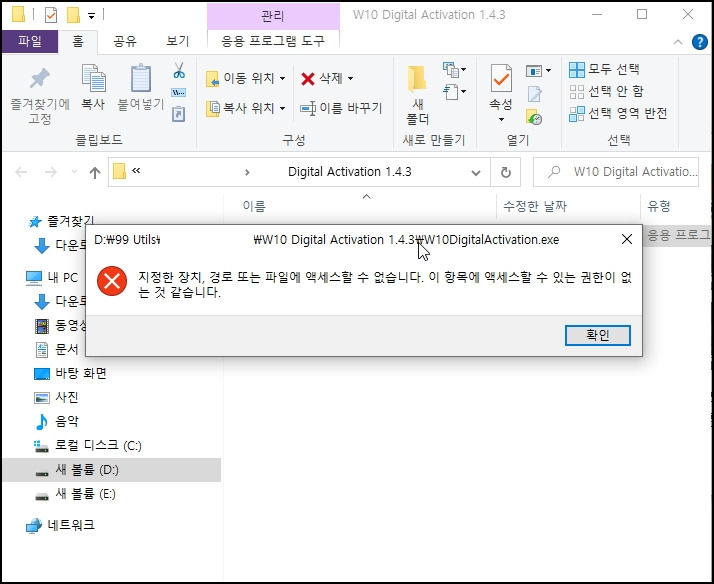Click 모두 선택

605,70
